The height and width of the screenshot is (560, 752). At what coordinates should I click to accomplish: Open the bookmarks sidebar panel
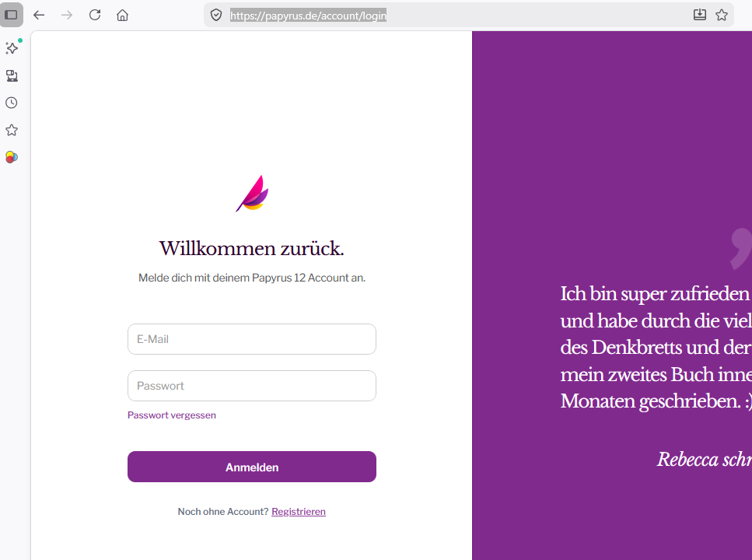click(12, 130)
